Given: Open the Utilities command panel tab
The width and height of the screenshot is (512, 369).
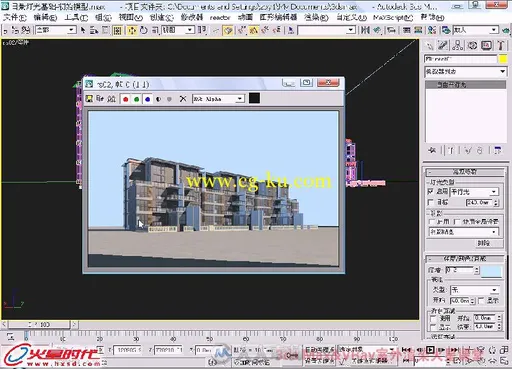Looking at the screenshot, I should (501, 45).
